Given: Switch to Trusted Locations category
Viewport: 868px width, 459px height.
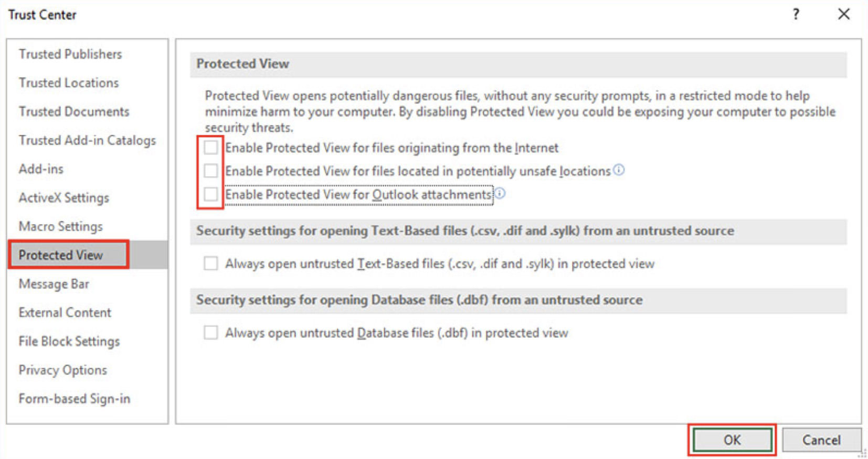Looking at the screenshot, I should pyautogui.click(x=69, y=83).
